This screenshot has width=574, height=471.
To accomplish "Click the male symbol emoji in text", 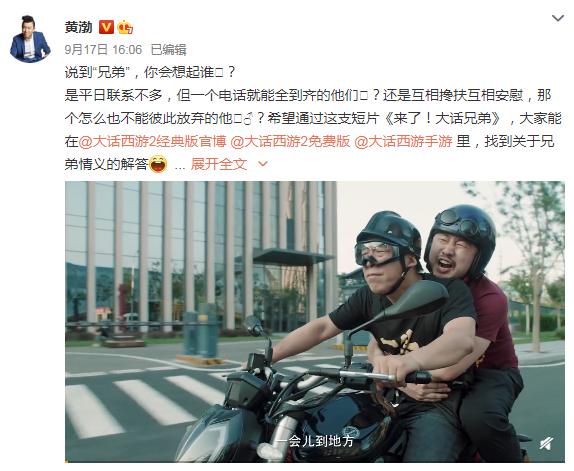I will pyautogui.click(x=248, y=119).
